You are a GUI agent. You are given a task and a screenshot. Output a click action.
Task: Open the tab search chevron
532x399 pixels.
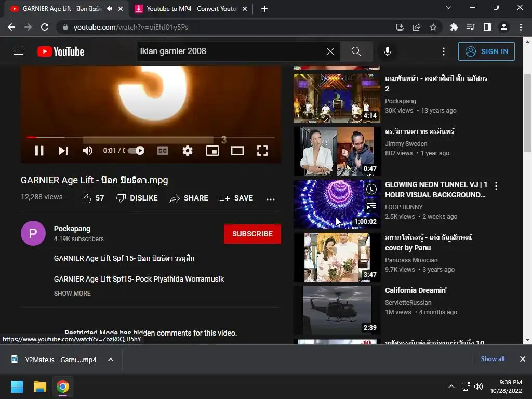coord(448,7)
